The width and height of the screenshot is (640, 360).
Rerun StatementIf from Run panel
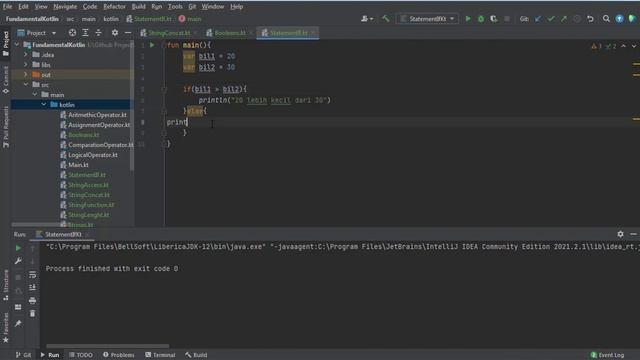[18, 248]
